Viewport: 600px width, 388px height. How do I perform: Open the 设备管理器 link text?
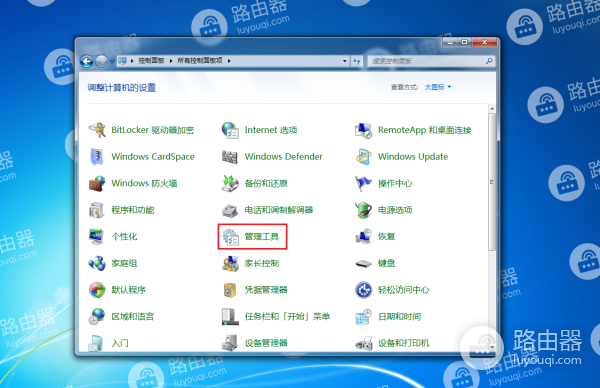pyautogui.click(x=266, y=343)
